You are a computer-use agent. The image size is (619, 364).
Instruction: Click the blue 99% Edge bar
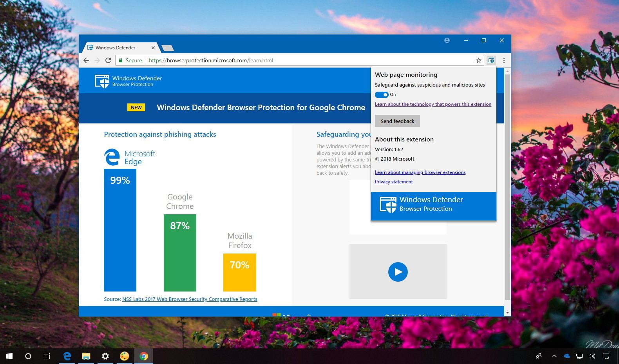tap(120, 230)
